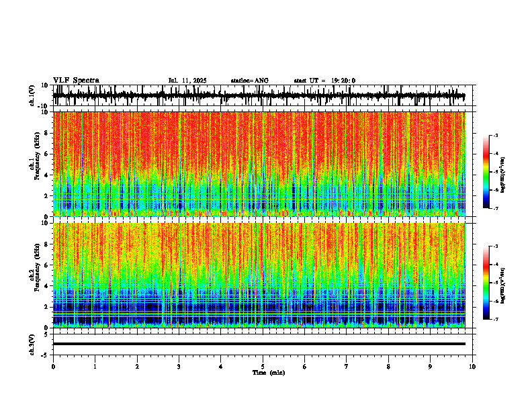
Task: Click time axis tick label "8"
Action: click(x=388, y=367)
